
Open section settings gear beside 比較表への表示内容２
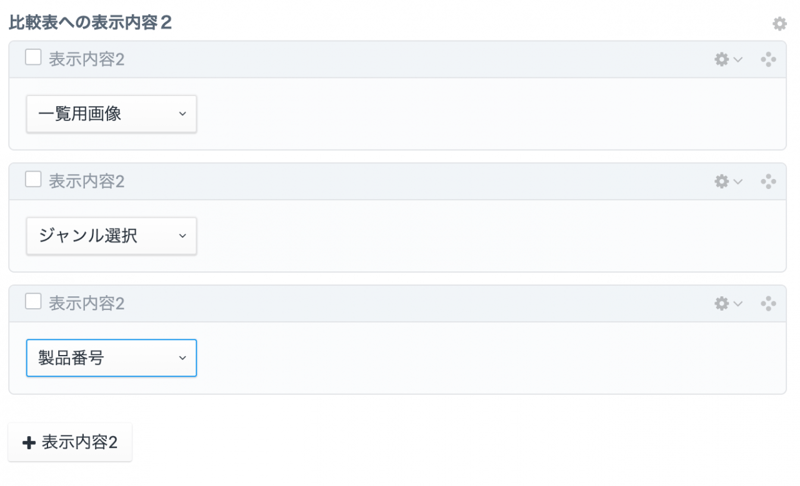pos(779,24)
